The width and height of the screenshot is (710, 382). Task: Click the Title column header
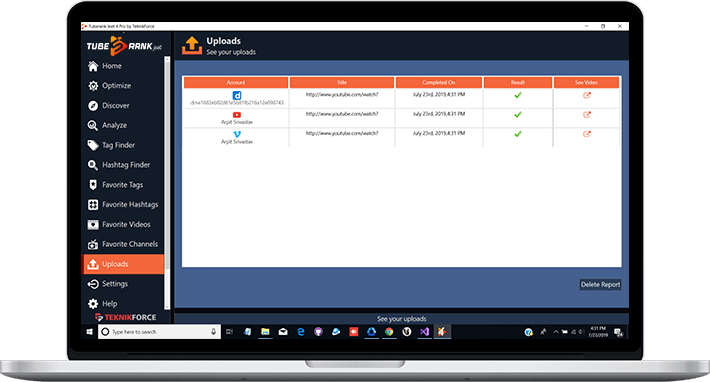click(x=342, y=82)
